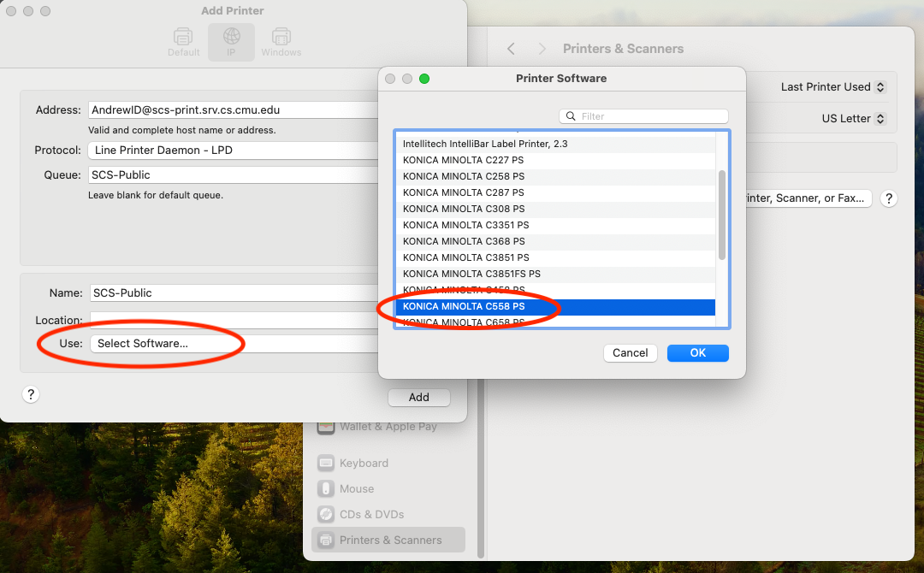Select Intellitech IntelliBar Label Printer, 2.3
Screen dimensions: 924x573
(x=555, y=144)
